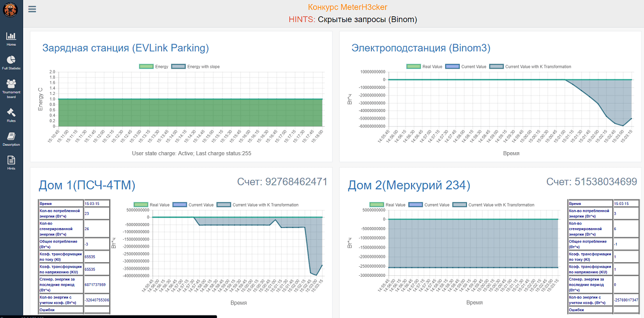Click the Дом 2 chart plot

click(474, 243)
